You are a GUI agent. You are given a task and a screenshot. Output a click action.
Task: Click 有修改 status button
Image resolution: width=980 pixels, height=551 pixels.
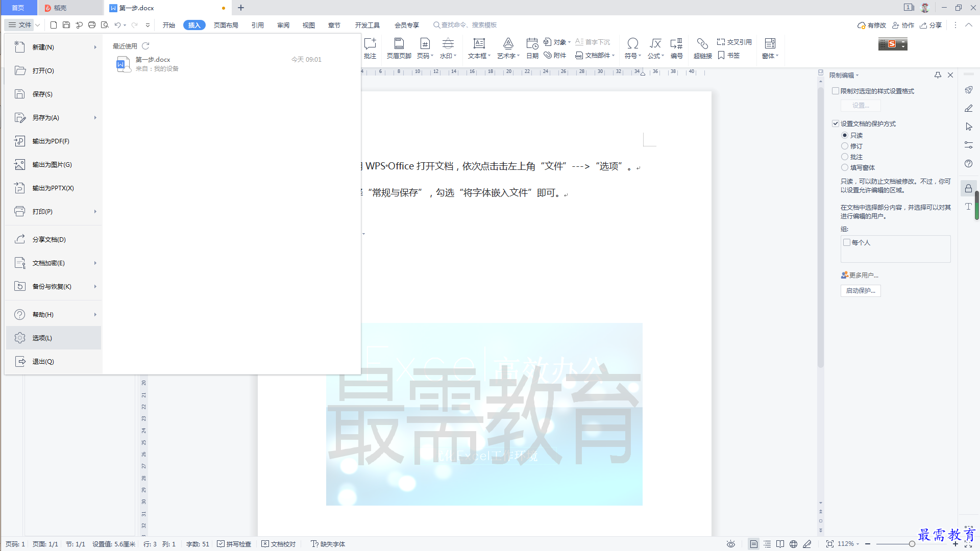point(871,25)
